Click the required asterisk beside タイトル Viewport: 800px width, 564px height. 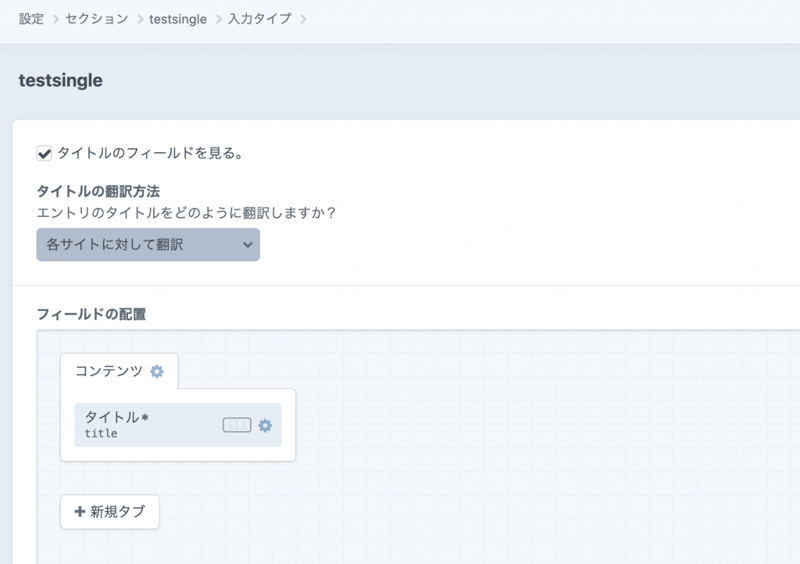click(x=145, y=417)
